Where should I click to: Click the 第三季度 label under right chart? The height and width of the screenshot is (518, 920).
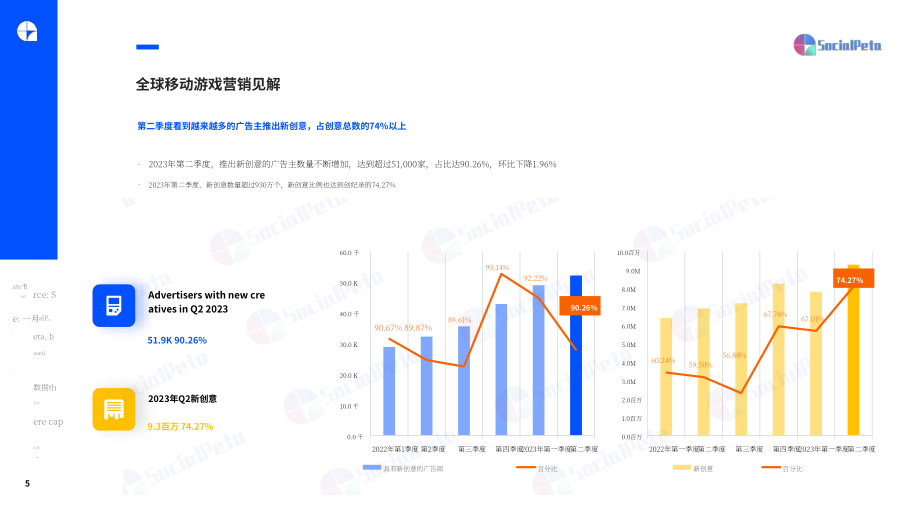[x=749, y=449]
